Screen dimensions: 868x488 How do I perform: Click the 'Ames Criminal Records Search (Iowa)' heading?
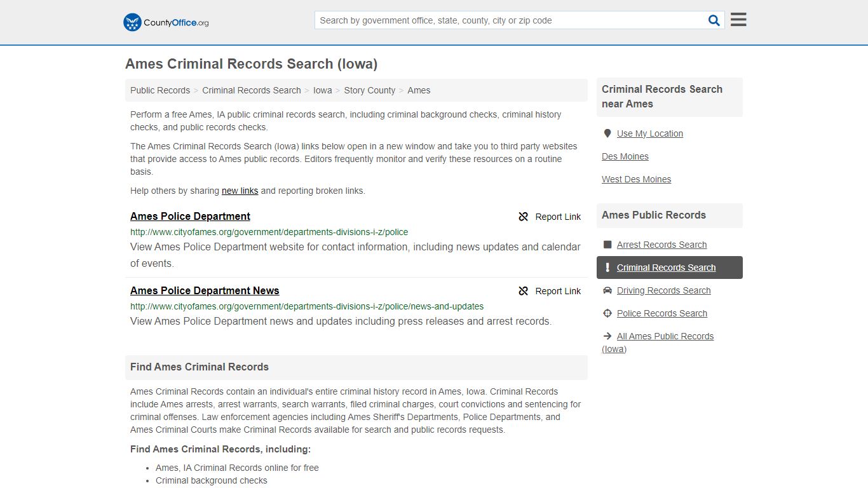pyautogui.click(x=252, y=64)
